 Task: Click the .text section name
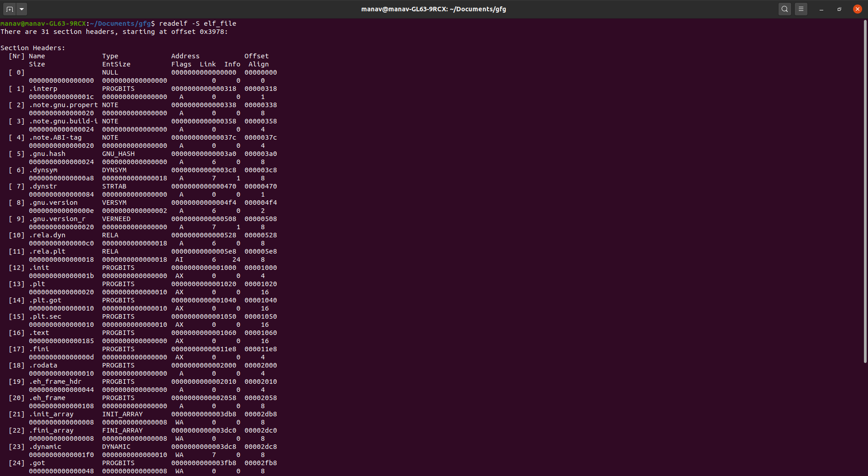click(x=39, y=333)
